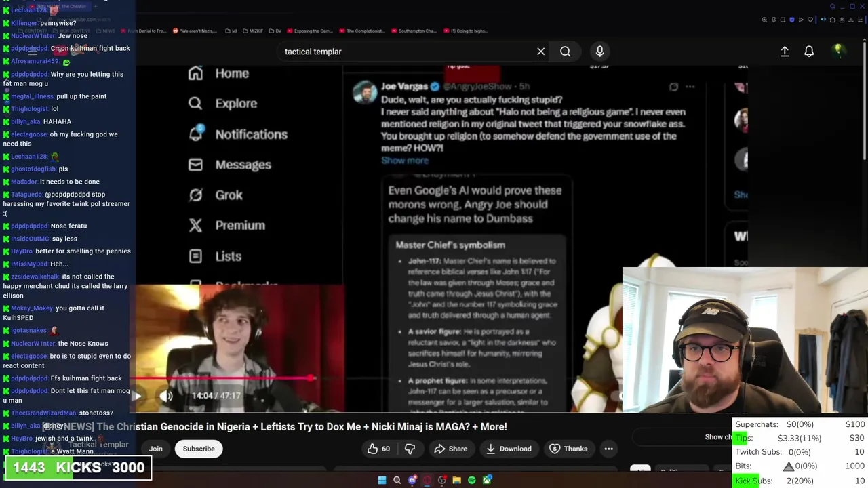Add bookmark with the heart icon

click(x=810, y=20)
